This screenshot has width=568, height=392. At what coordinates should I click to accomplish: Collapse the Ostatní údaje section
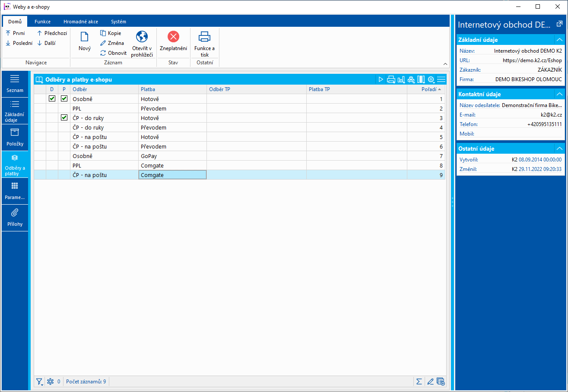(559, 149)
